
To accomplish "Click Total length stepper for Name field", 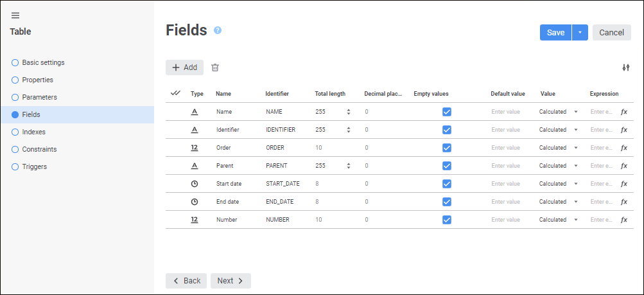I will [x=349, y=112].
